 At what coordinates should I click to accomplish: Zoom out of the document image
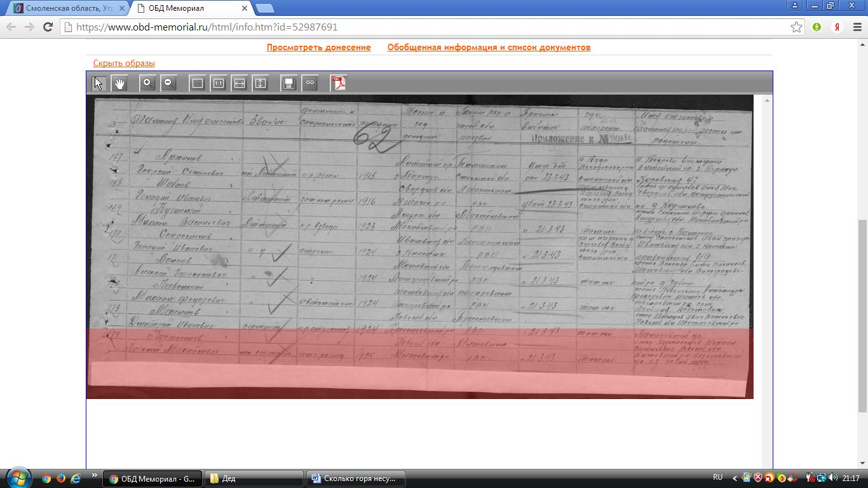point(168,83)
